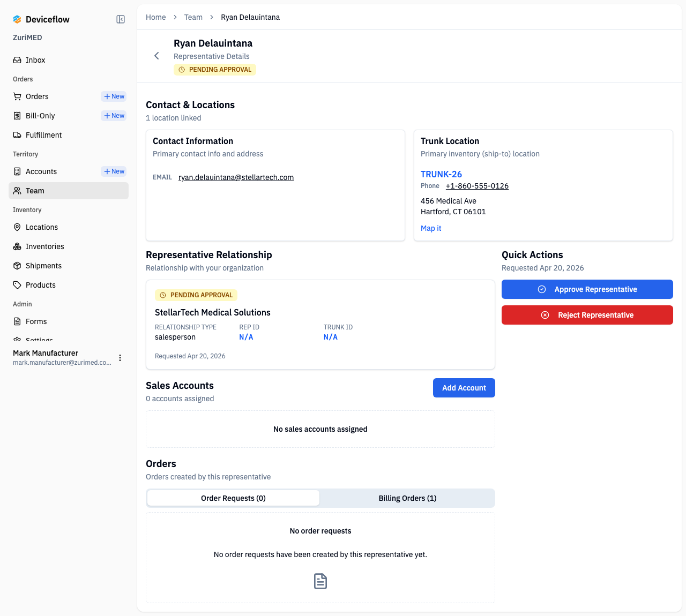Open the Fulfillment truck icon item
This screenshot has height=616, width=686.
17,135
